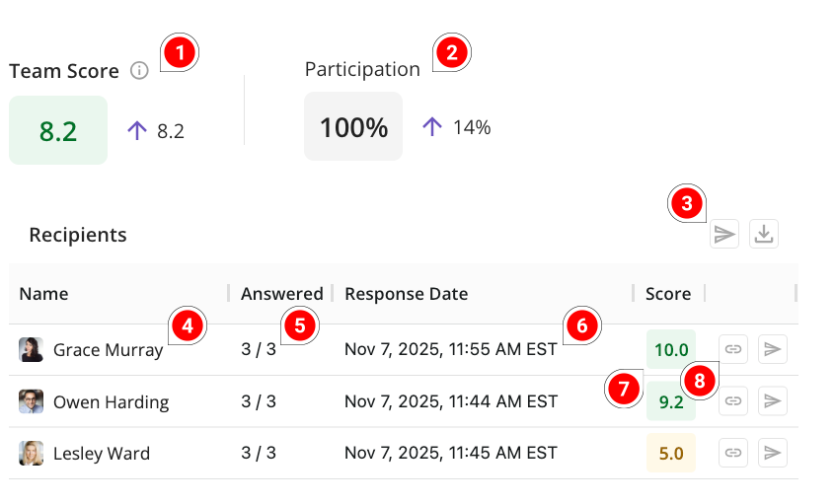Copy link for Owen Harding's row
This screenshot has width=835, height=504.
[732, 401]
